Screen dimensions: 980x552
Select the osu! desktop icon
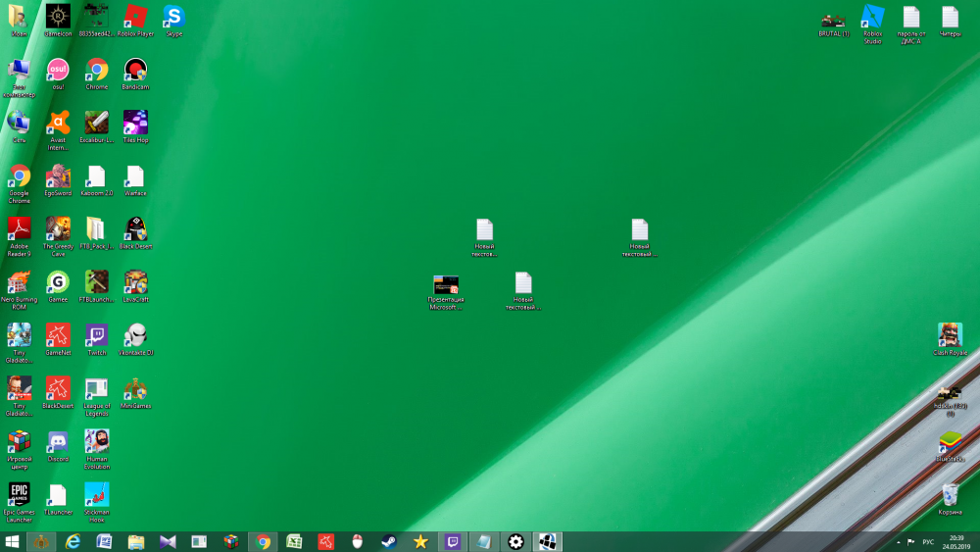click(58, 70)
